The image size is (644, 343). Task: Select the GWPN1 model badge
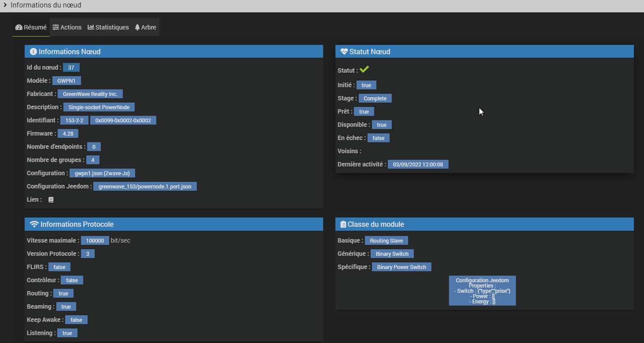tap(66, 81)
